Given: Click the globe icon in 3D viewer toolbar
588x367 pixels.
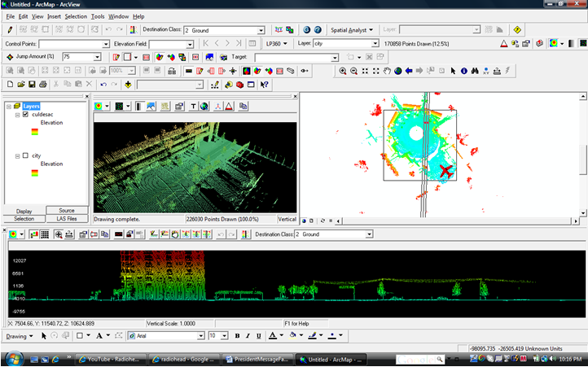Looking at the screenshot, I should (x=204, y=107).
